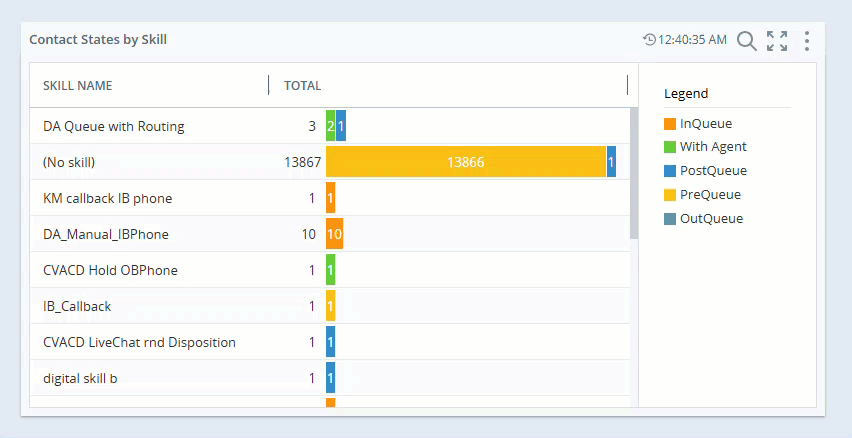The width and height of the screenshot is (852, 438).
Task: Select the DA Queue with Routing row
Action: coord(114,126)
